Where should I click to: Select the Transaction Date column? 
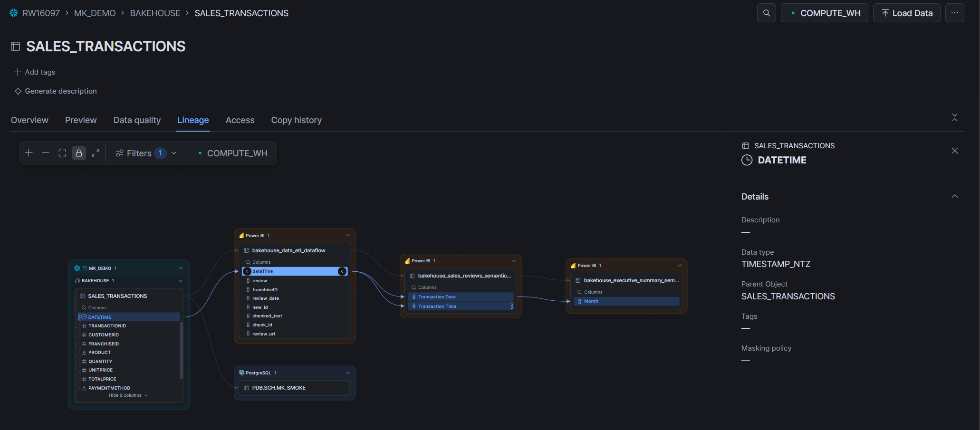coord(461,297)
